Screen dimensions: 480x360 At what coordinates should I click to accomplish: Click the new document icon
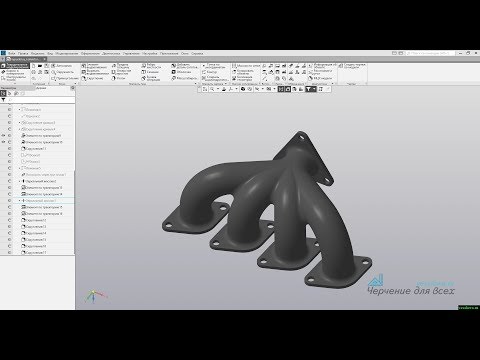pos(34,66)
